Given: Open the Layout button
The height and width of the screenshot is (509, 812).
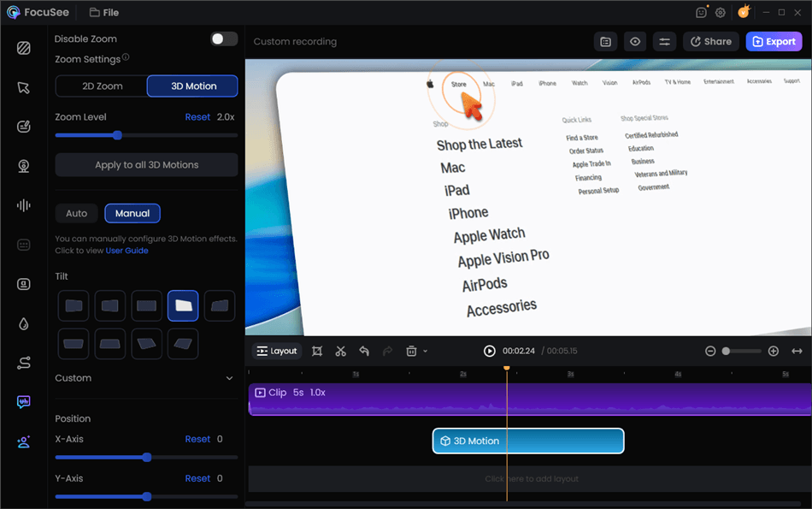Looking at the screenshot, I should coord(277,351).
